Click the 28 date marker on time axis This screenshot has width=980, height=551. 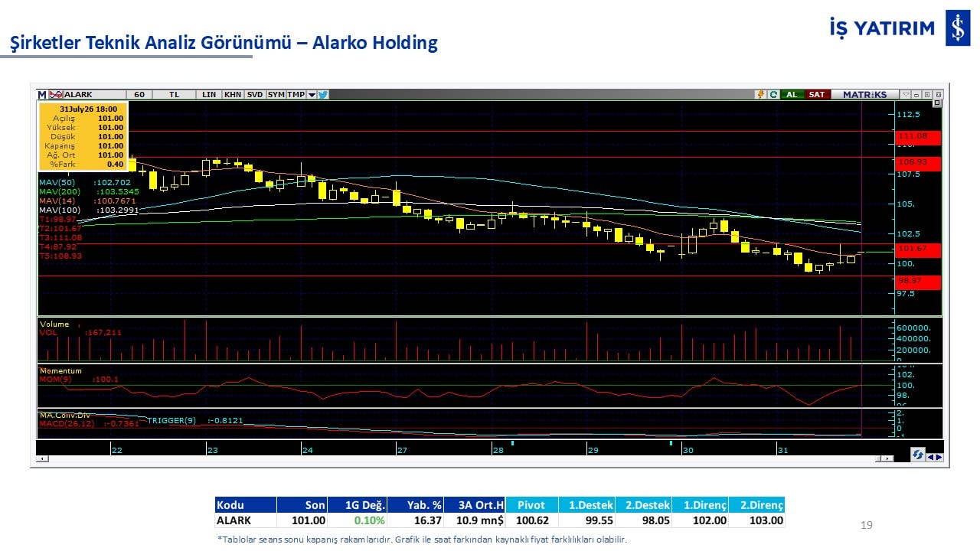[498, 450]
